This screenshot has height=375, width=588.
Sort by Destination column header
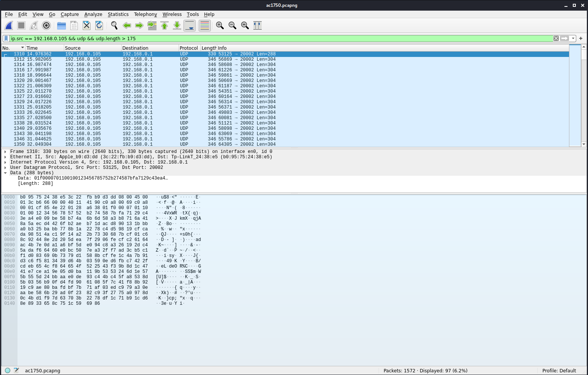[150, 48]
